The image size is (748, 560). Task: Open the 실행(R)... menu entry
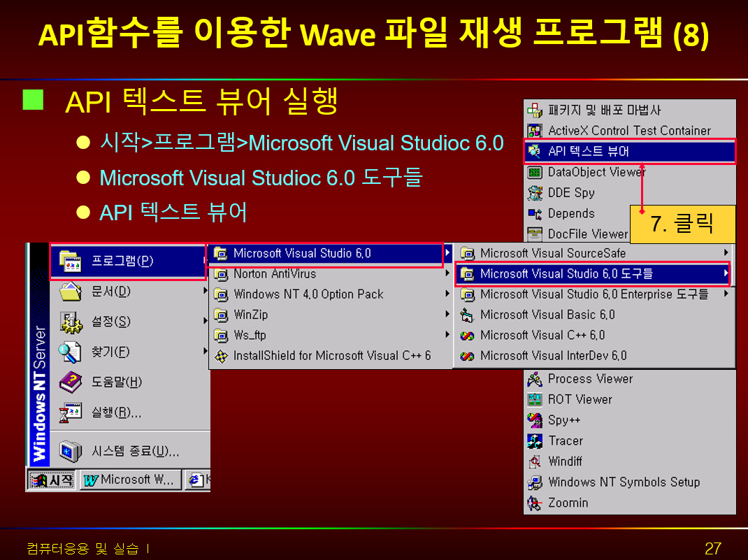point(130,412)
